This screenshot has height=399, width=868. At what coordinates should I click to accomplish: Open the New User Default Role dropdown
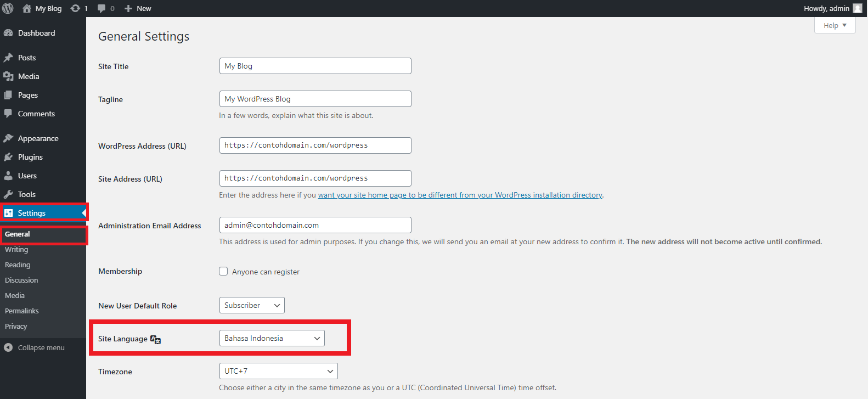tap(252, 305)
